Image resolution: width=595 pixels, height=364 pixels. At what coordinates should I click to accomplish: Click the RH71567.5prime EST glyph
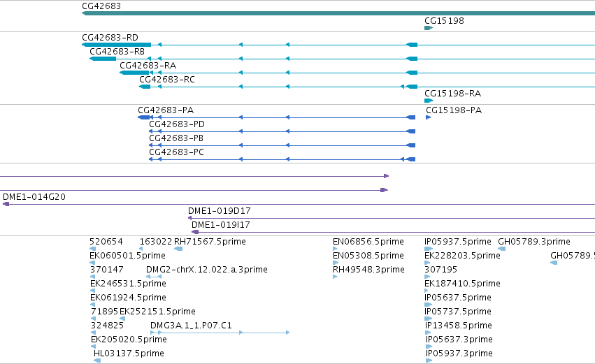click(178, 249)
